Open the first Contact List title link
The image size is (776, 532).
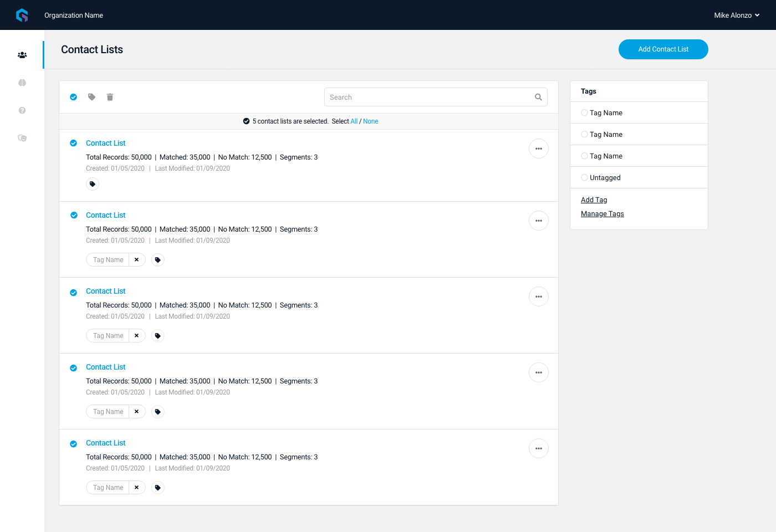point(106,143)
